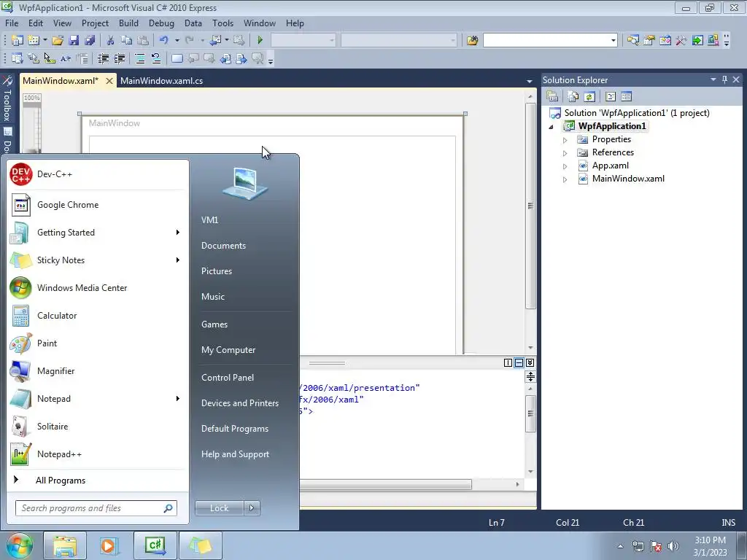Click the Add New Item toolbar icon
747x560 pixels.
[x=34, y=41]
